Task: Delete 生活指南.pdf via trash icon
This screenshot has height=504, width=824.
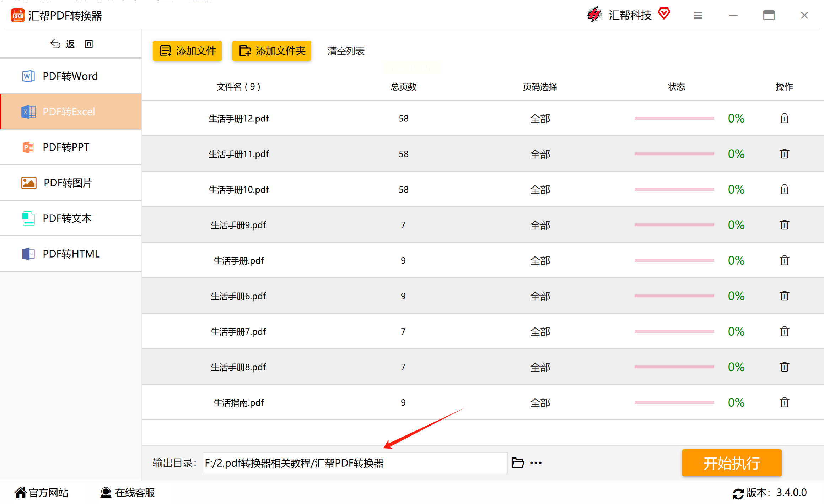Action: coord(784,402)
